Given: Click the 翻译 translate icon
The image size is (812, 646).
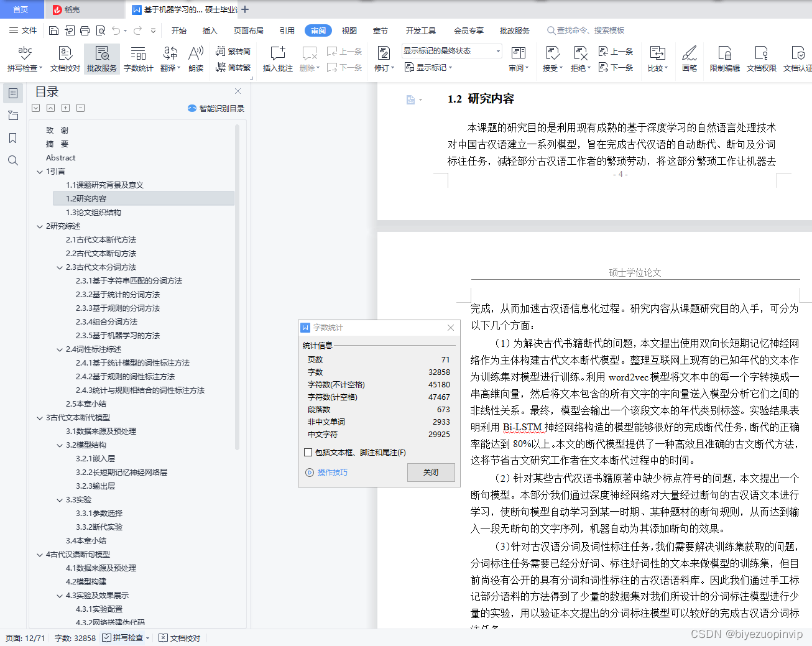Looking at the screenshot, I should [170, 58].
